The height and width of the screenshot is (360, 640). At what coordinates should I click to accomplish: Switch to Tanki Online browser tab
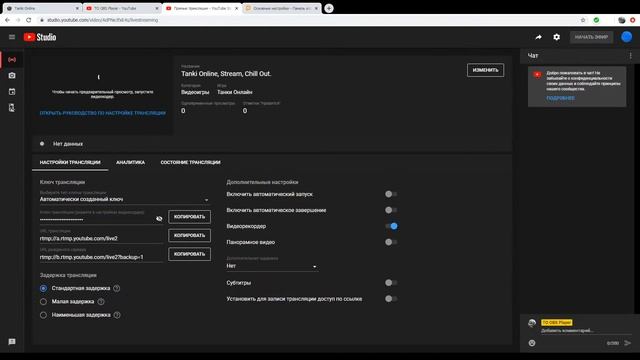coord(42,8)
